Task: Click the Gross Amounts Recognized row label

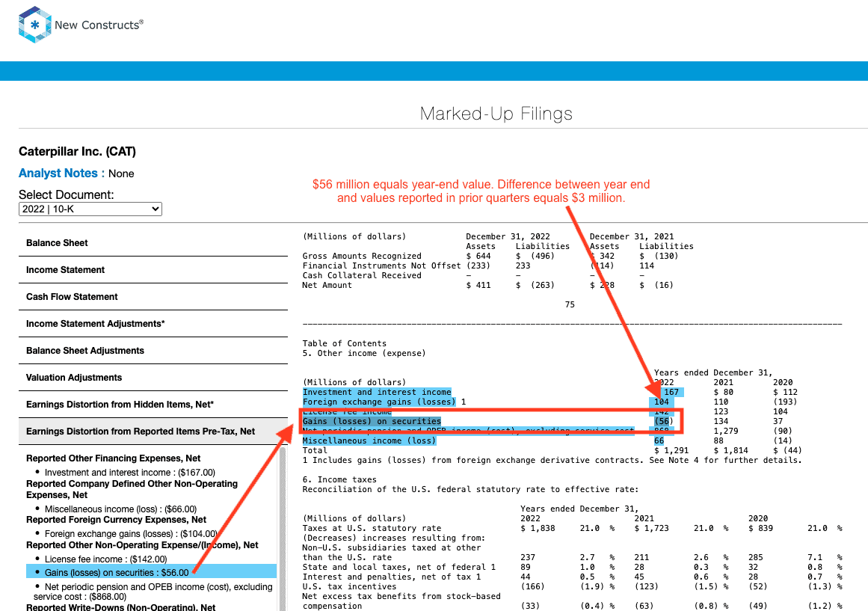Action: click(362, 256)
